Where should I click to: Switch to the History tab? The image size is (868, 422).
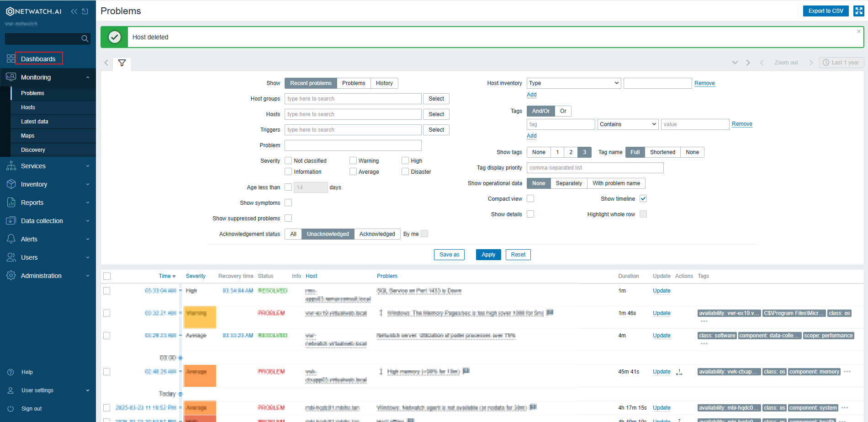tap(384, 83)
